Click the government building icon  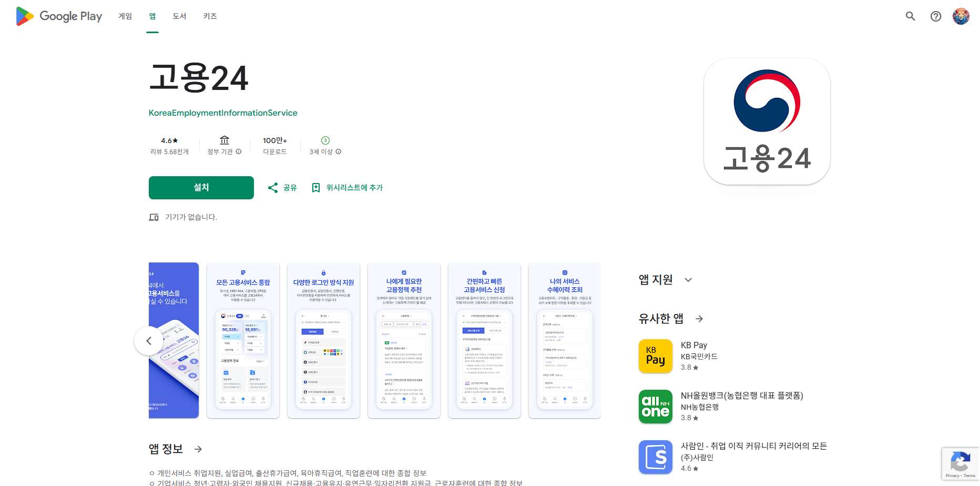(224, 140)
